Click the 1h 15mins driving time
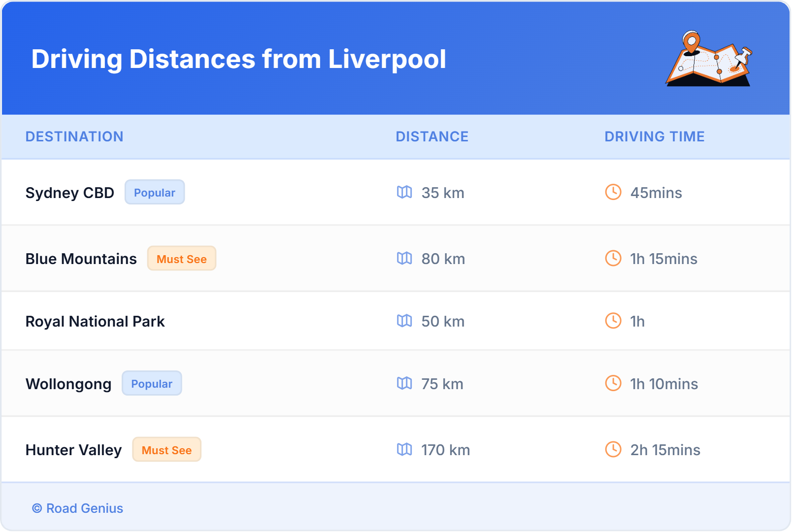The height and width of the screenshot is (532, 792). click(x=664, y=259)
